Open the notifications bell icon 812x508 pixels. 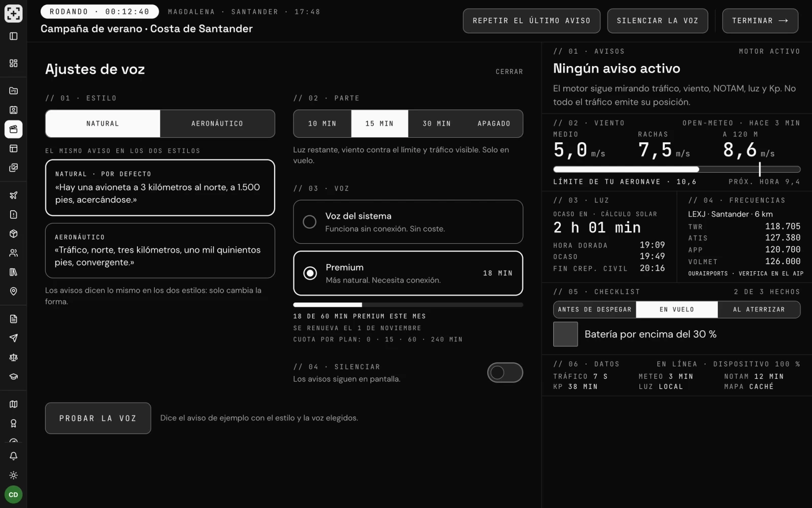[x=14, y=456]
